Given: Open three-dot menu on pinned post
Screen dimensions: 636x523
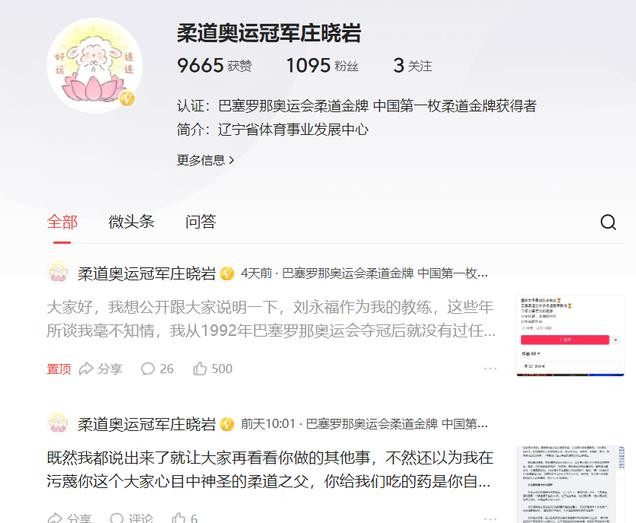Looking at the screenshot, I should 490,368.
